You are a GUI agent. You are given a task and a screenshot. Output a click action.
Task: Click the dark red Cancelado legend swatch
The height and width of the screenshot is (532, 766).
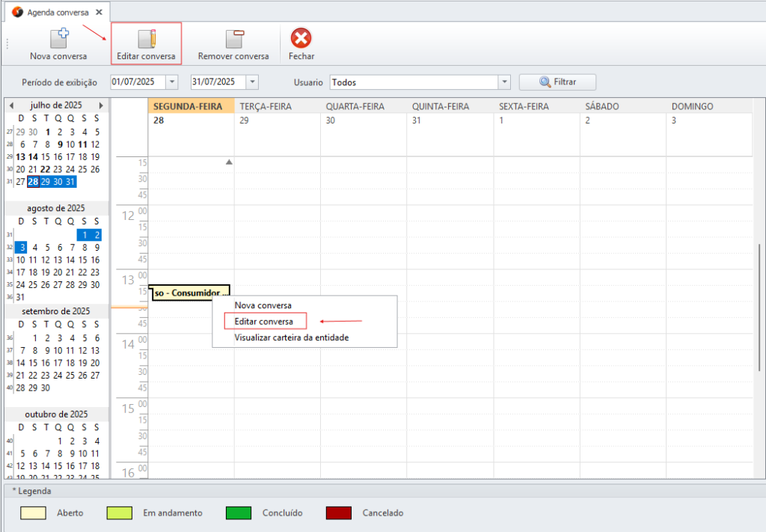click(x=339, y=513)
